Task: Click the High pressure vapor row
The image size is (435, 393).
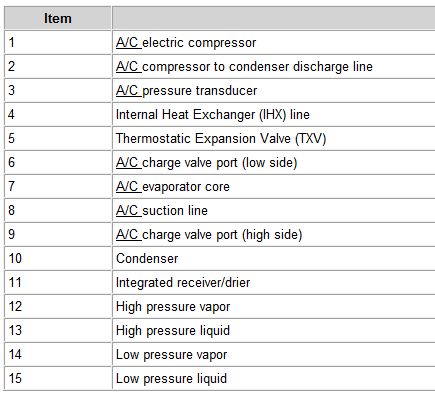Action: (220, 307)
